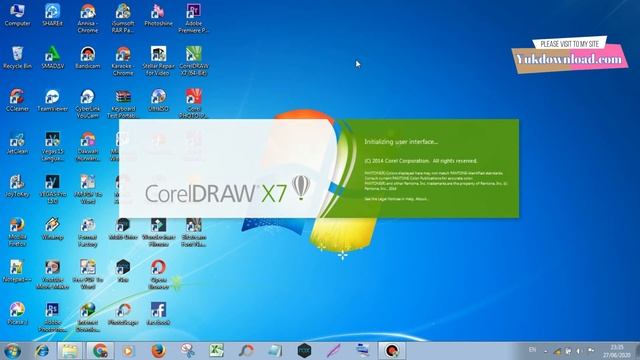Show hidden system tray icons
640x360 pixels.
pos(546,351)
